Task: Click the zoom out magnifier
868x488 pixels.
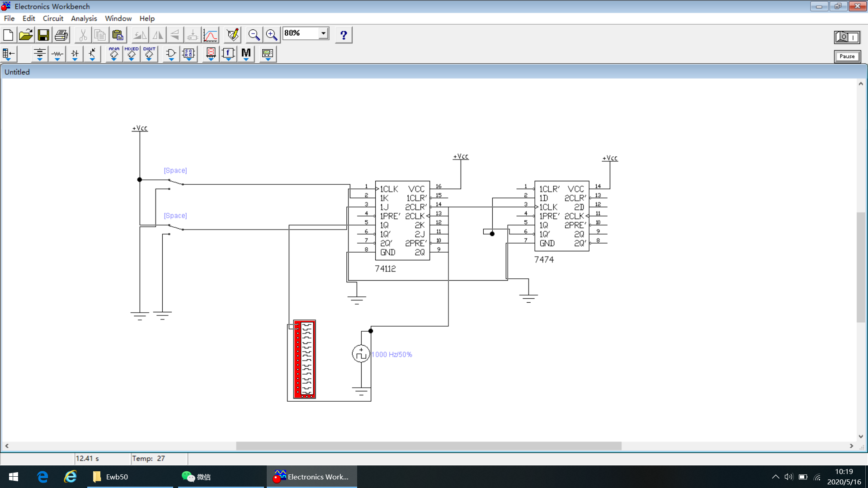Action: [254, 35]
